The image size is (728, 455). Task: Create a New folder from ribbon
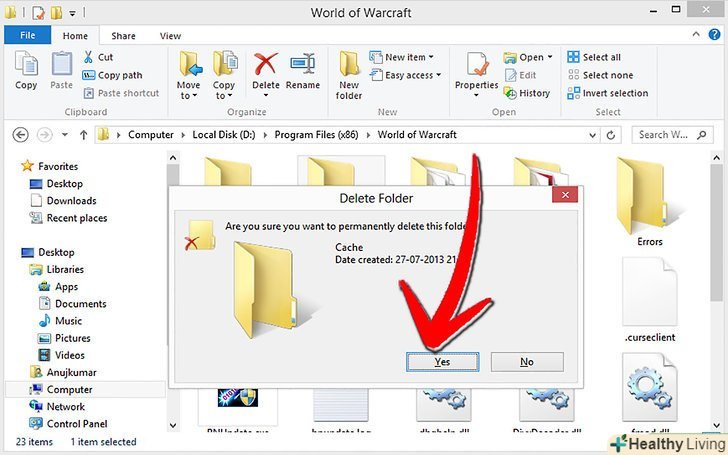click(349, 75)
